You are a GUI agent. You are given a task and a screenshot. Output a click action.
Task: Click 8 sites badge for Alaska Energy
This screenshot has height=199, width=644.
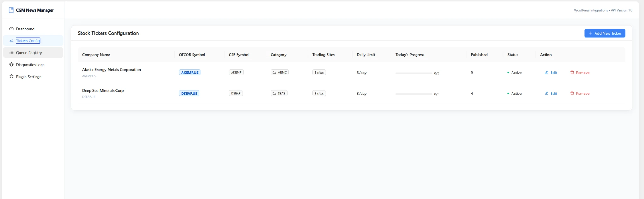(319, 73)
